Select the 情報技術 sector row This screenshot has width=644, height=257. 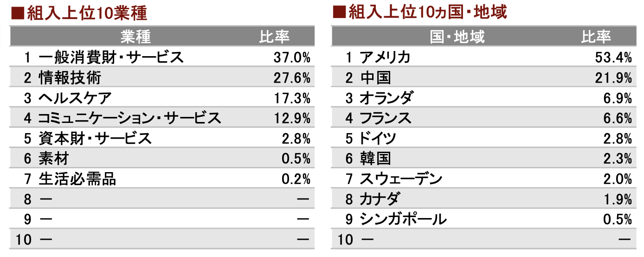coord(162,77)
